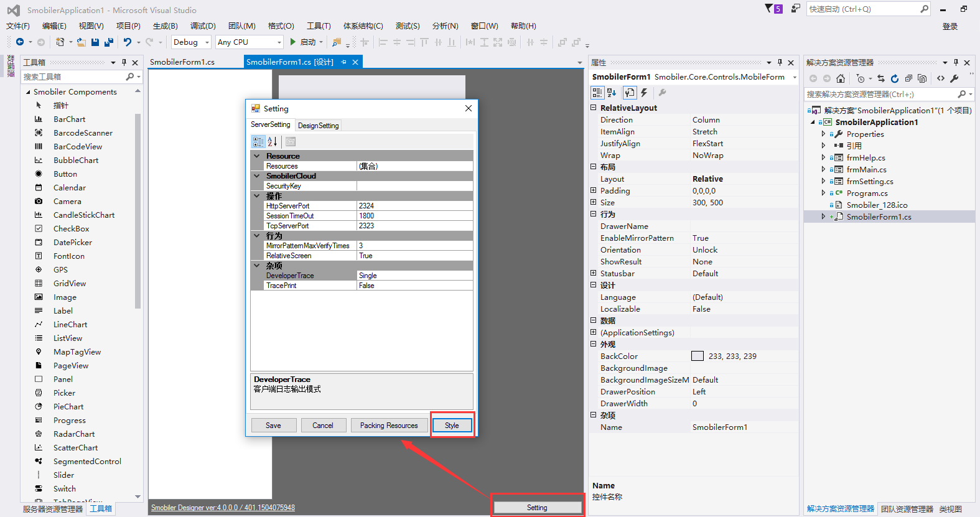Screen dimensions: 980x517
Task: Click the toolbox search field
Action: (x=73, y=77)
